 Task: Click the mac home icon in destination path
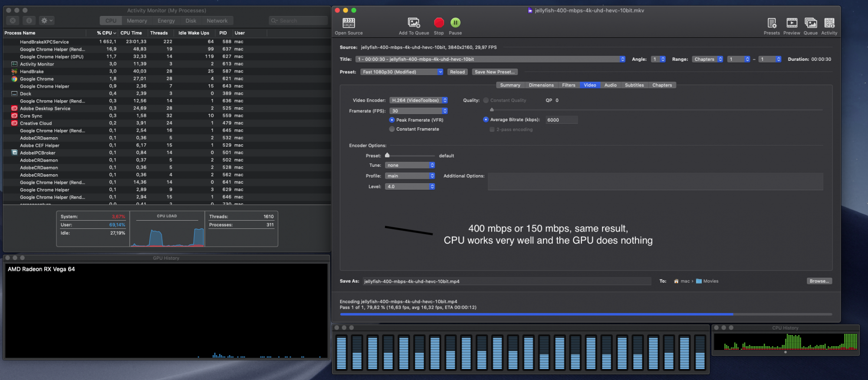676,281
